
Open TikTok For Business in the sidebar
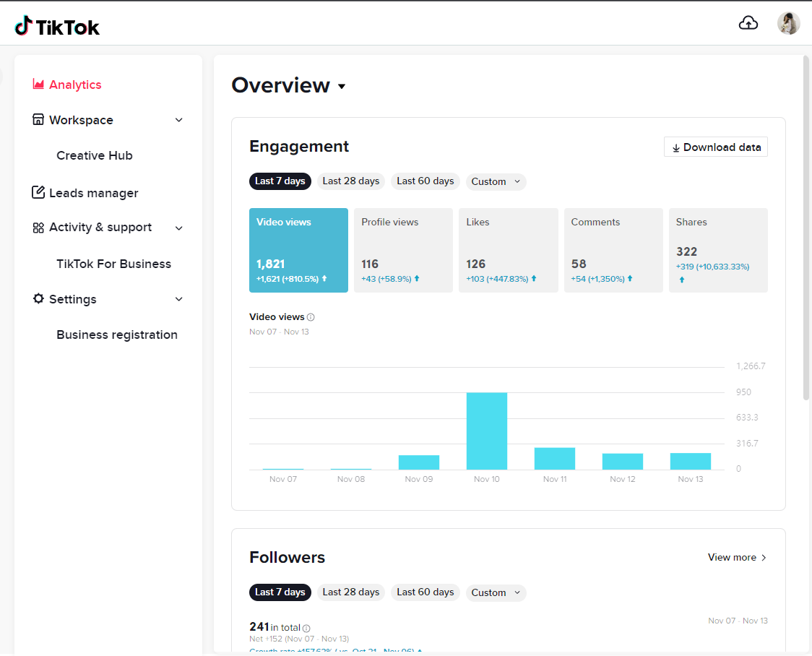[113, 264]
